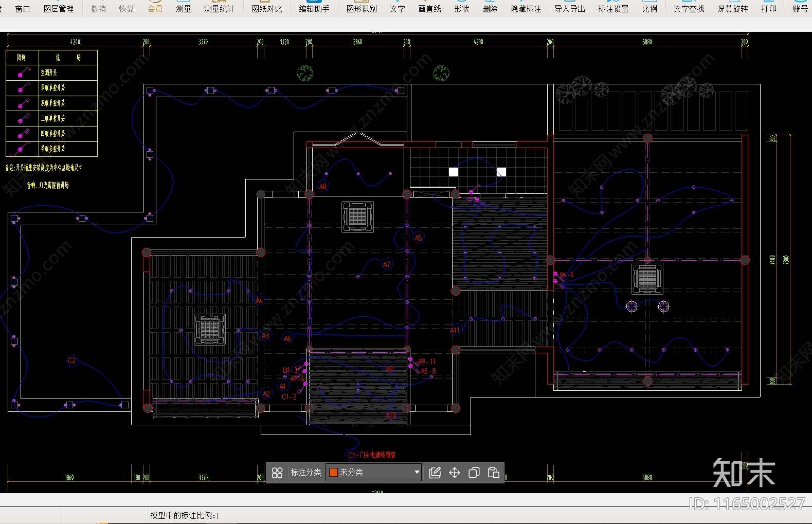Select the 画直线 draw line tool
The image size is (812, 524).
(x=430, y=9)
